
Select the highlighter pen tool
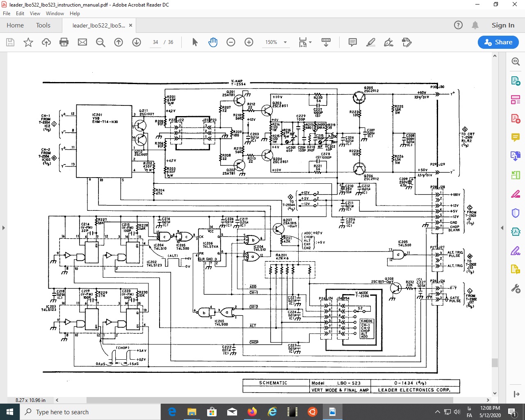point(371,42)
